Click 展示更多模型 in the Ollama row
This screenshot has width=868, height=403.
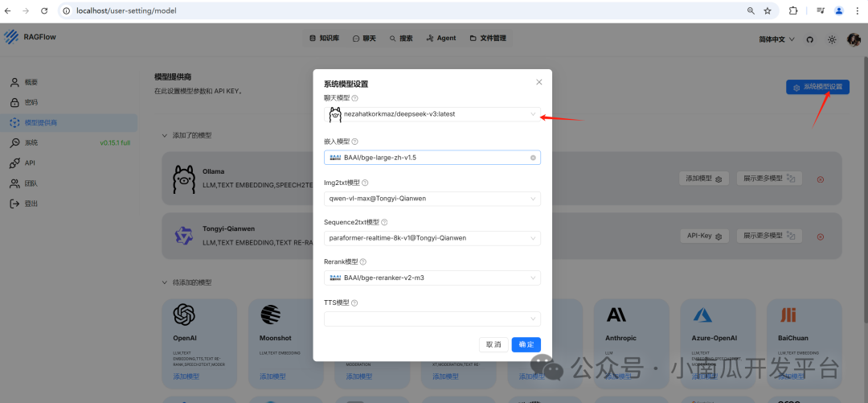(x=769, y=179)
